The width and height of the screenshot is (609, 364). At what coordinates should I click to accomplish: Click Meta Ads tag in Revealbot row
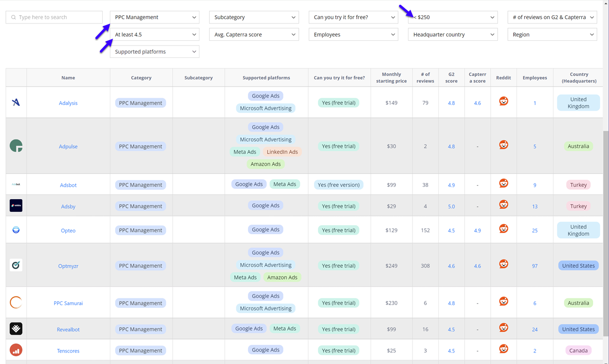click(285, 329)
